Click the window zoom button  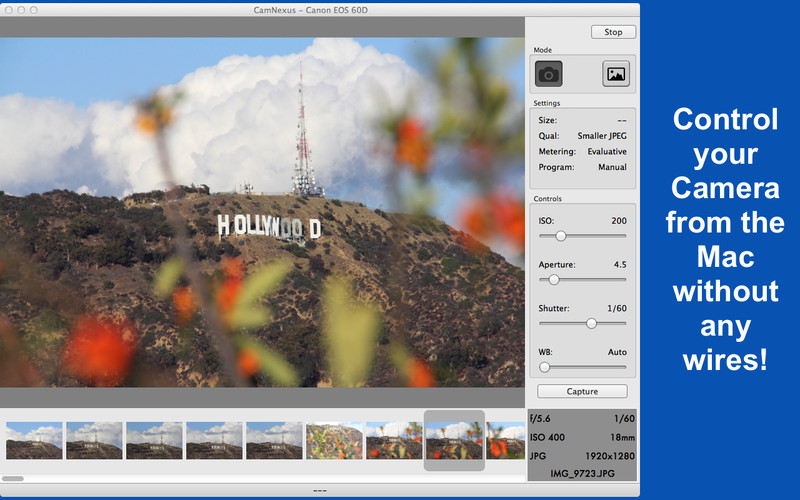pyautogui.click(x=33, y=10)
